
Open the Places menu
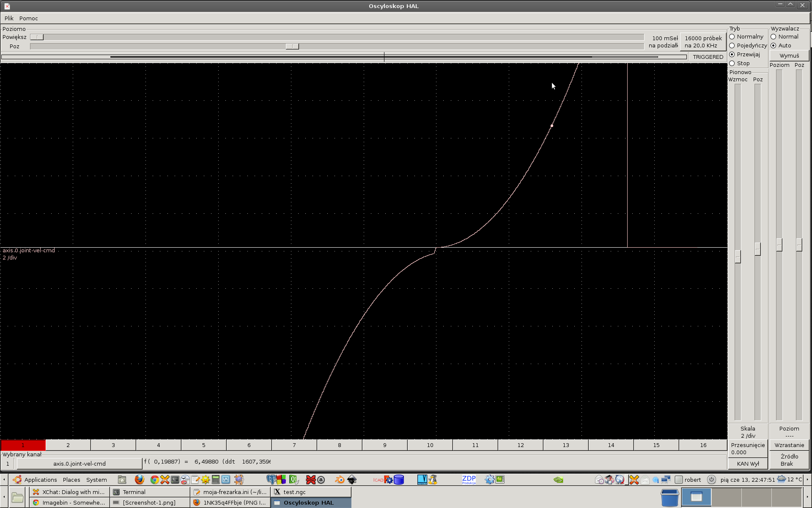[71, 480]
